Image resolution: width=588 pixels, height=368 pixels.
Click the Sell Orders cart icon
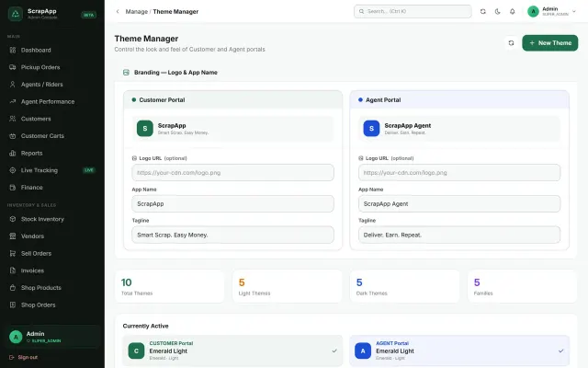coord(12,254)
